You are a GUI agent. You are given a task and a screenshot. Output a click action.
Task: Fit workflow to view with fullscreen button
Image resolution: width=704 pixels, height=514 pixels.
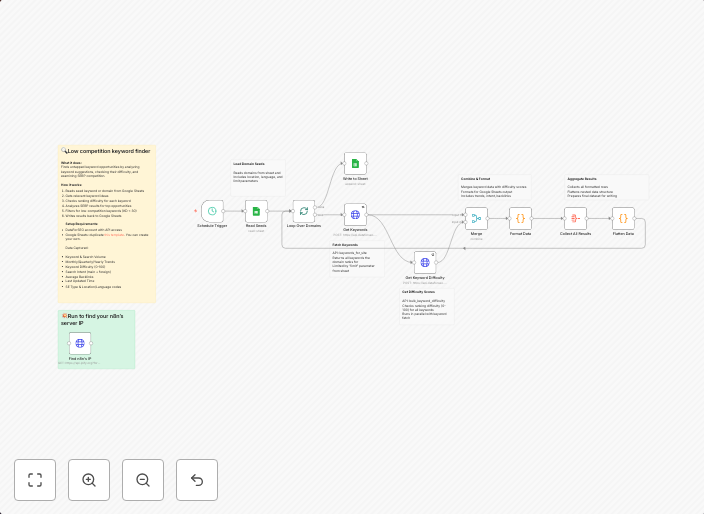(x=35, y=480)
